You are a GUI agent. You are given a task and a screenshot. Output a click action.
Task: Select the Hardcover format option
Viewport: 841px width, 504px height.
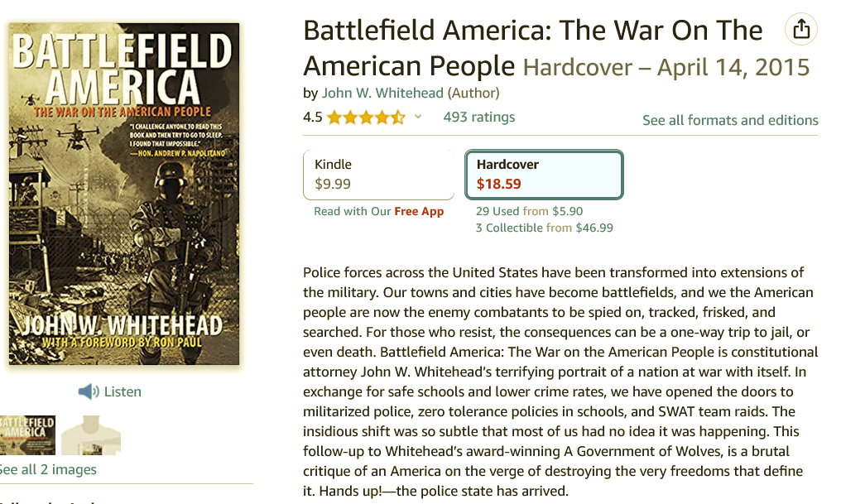(x=544, y=174)
